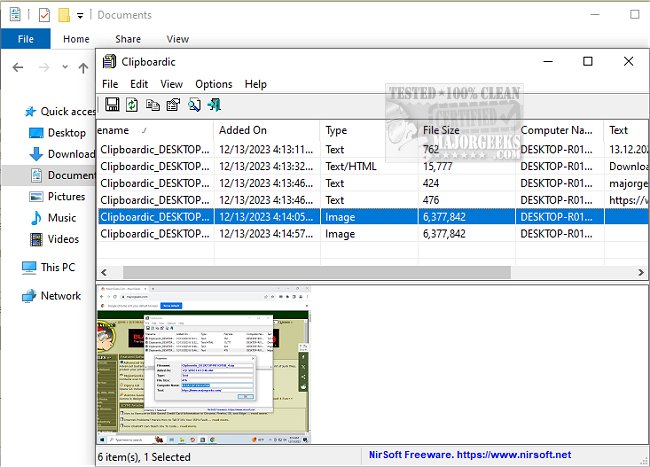Open the Properties toolbar icon
This screenshot has width=650, height=467.
173,104
